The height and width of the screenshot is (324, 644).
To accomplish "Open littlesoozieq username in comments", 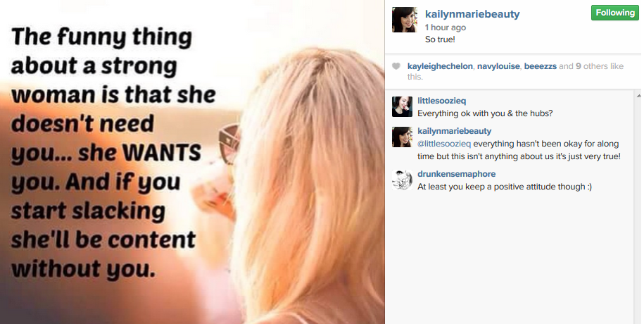I will (441, 101).
